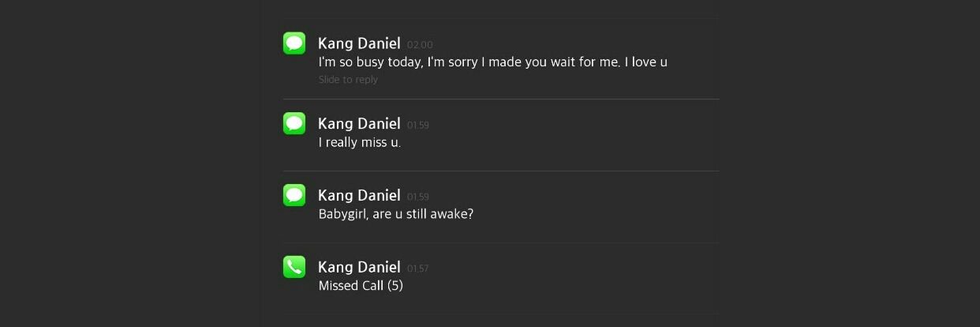The width and height of the screenshot is (980, 327).
Task: Open the 'Missed Call (5)' notification
Action: [x=501, y=278]
